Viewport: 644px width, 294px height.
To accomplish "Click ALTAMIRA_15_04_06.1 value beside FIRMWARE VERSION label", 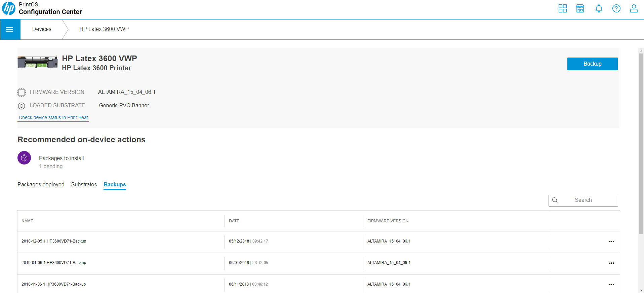I will [127, 92].
